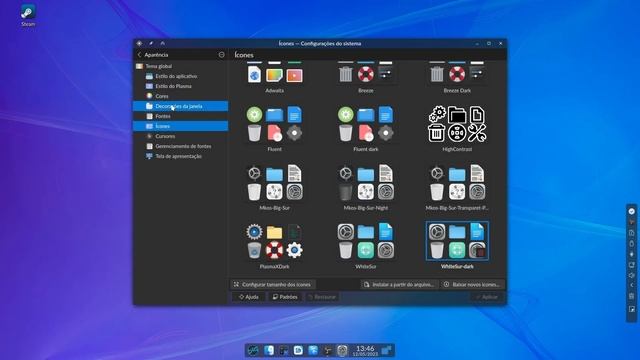Open the Cores settings page

[x=180, y=96]
